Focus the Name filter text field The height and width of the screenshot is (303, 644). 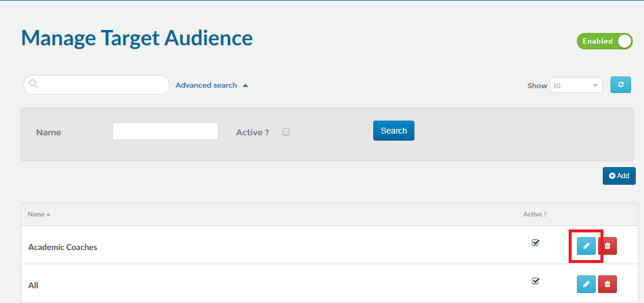165,131
